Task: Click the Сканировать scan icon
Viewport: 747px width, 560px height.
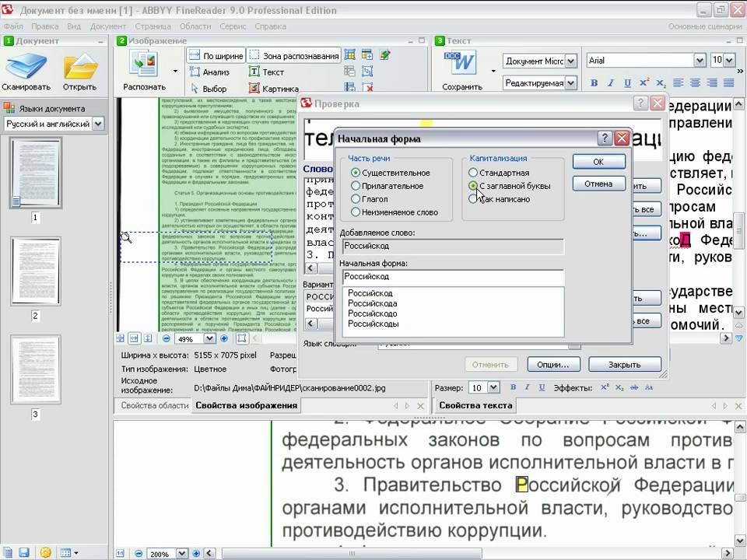Action: point(26,68)
